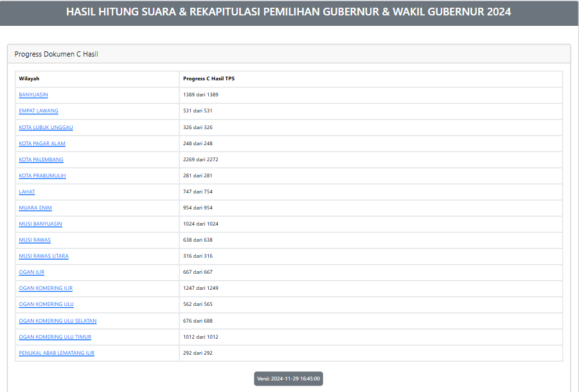Open the MUSI BANYUASIN link
This screenshot has height=392, width=579.
tap(40, 224)
